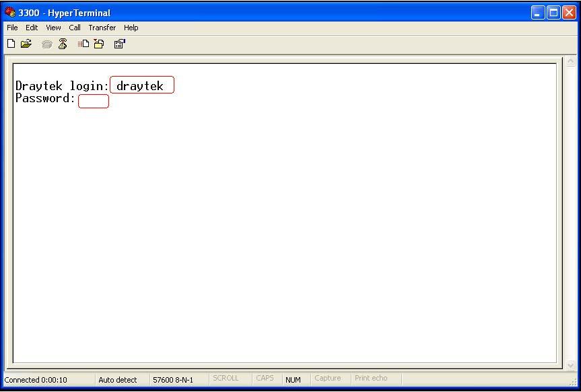Open the Help menu
Viewport: 581px width, 392px height.
pyautogui.click(x=131, y=28)
